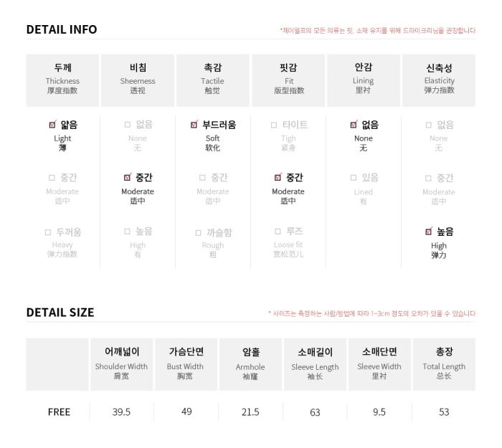Select the None elasticity checkbox
The height and width of the screenshot is (448, 502).
(428, 125)
